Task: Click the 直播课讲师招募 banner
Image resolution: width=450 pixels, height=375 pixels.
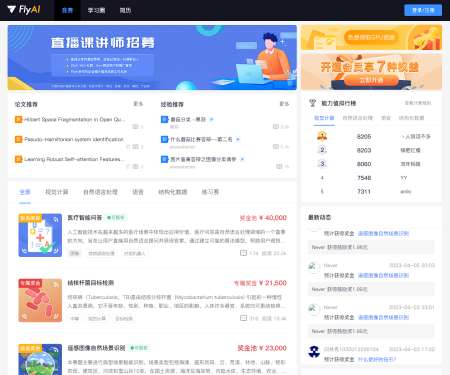Action: click(x=152, y=57)
